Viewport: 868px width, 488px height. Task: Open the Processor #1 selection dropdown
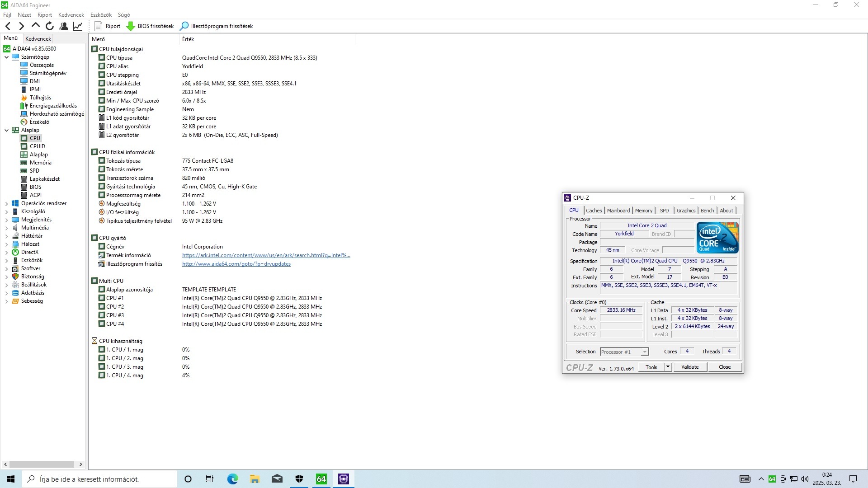point(624,352)
